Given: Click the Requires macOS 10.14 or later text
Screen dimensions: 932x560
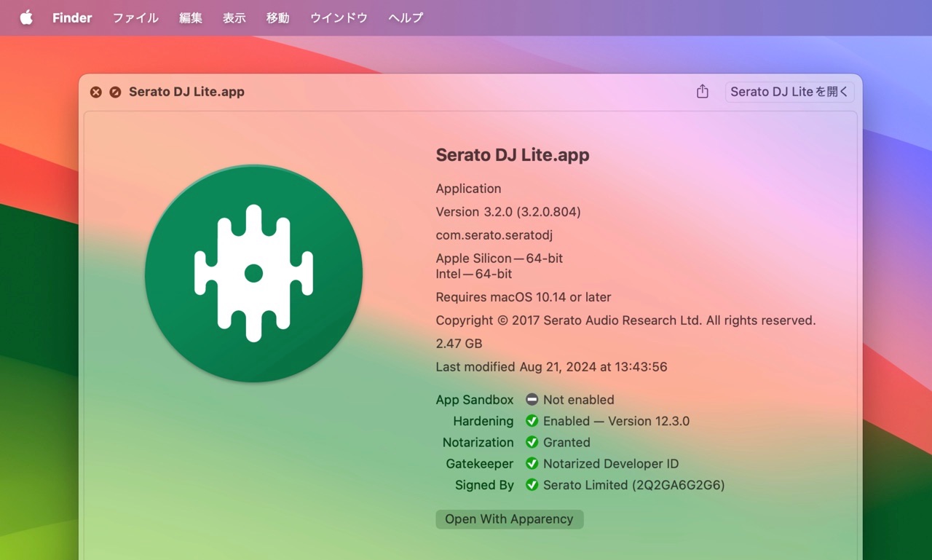Looking at the screenshot, I should [524, 297].
